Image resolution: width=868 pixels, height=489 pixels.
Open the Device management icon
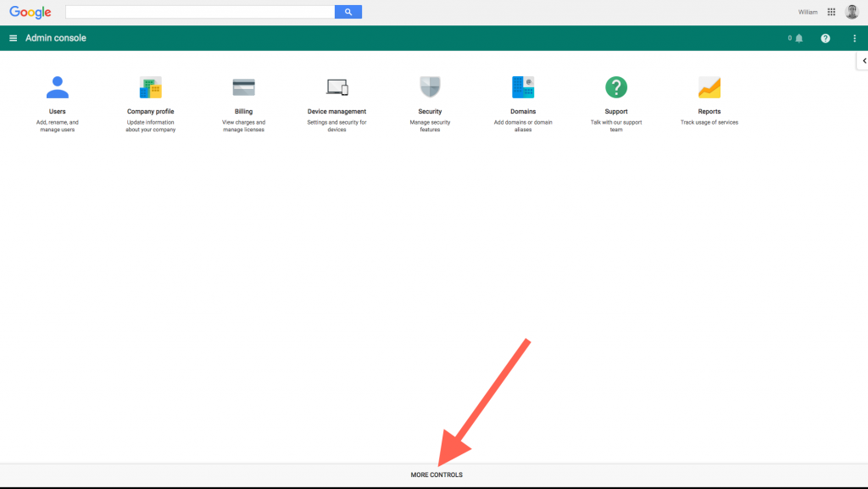coord(337,87)
